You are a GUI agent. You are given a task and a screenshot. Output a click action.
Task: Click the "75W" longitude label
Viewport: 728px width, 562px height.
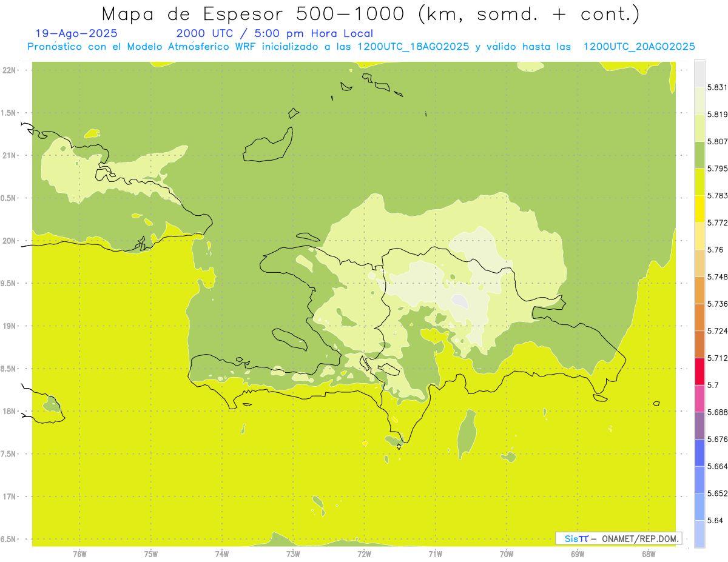[151, 554]
